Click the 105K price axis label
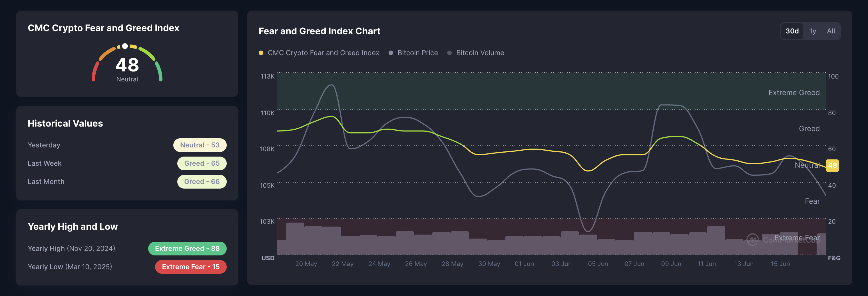The width and height of the screenshot is (868, 296). 267,185
